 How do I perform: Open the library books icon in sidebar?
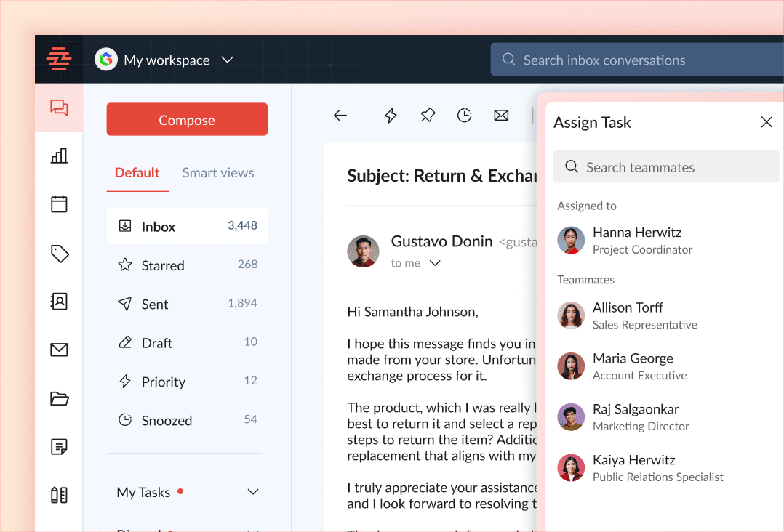click(x=59, y=495)
